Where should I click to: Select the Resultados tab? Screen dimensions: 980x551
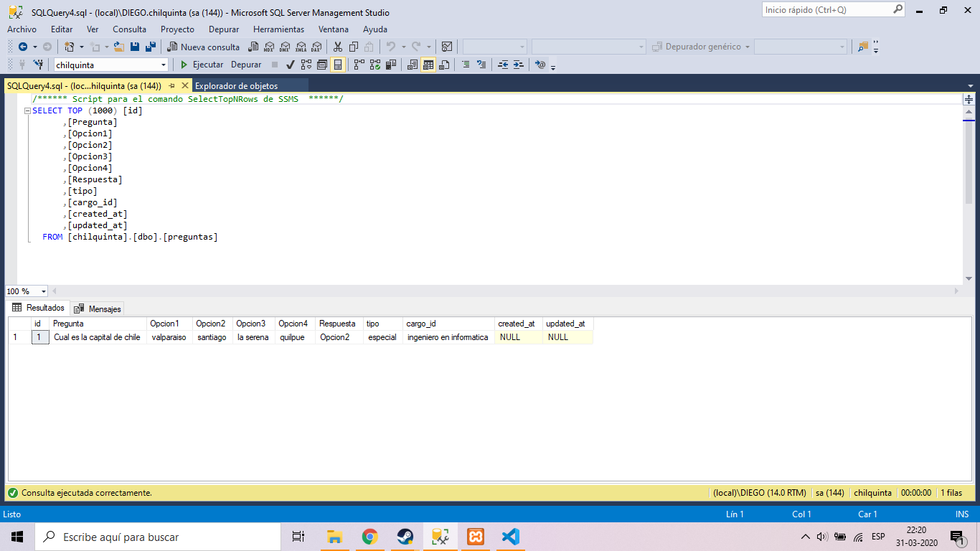[39, 308]
